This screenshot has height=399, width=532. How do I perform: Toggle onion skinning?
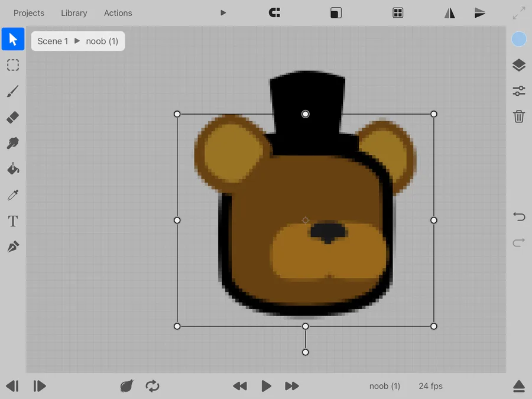[126, 386]
